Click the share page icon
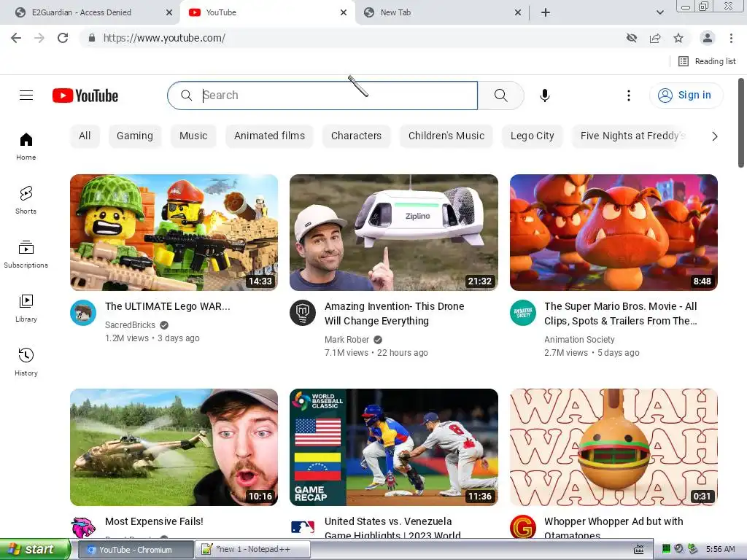 point(655,38)
